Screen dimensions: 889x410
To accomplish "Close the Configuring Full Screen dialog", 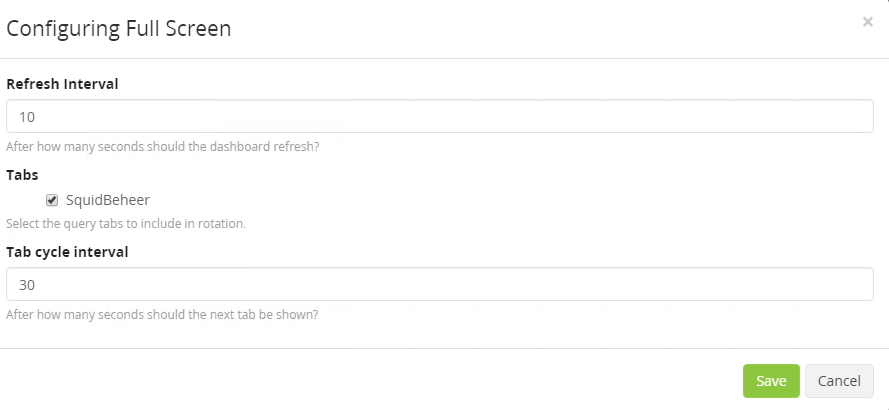I will [867, 21].
